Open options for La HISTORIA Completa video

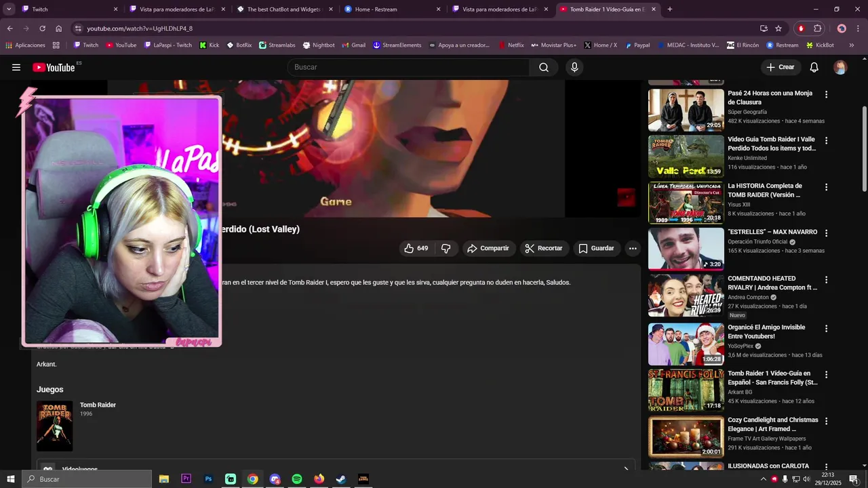pyautogui.click(x=826, y=187)
